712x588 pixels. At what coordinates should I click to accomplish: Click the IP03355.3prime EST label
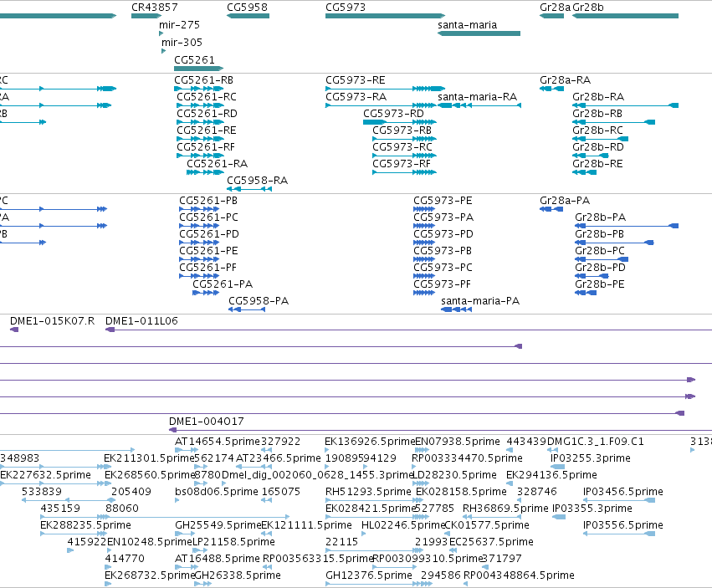click(x=592, y=509)
